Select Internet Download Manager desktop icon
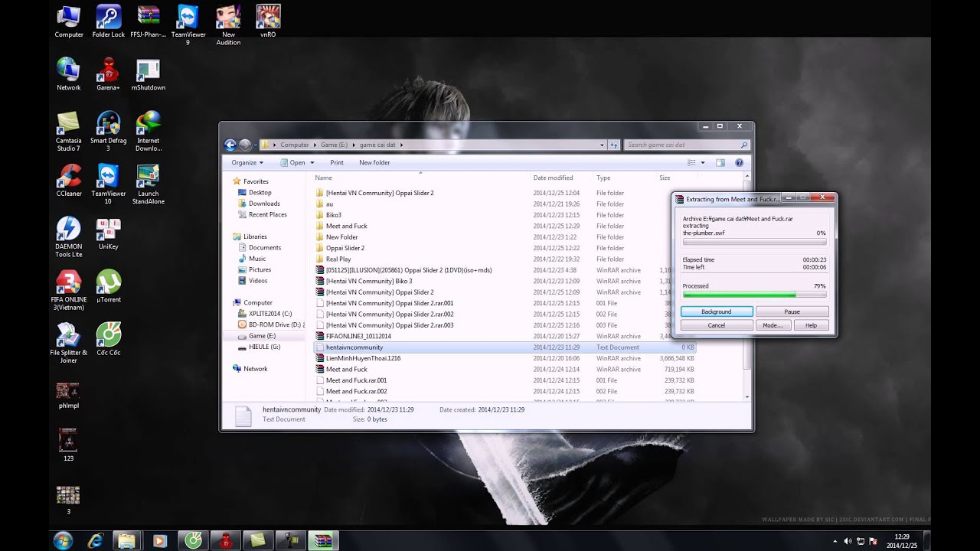The width and height of the screenshot is (980, 551). click(x=148, y=131)
